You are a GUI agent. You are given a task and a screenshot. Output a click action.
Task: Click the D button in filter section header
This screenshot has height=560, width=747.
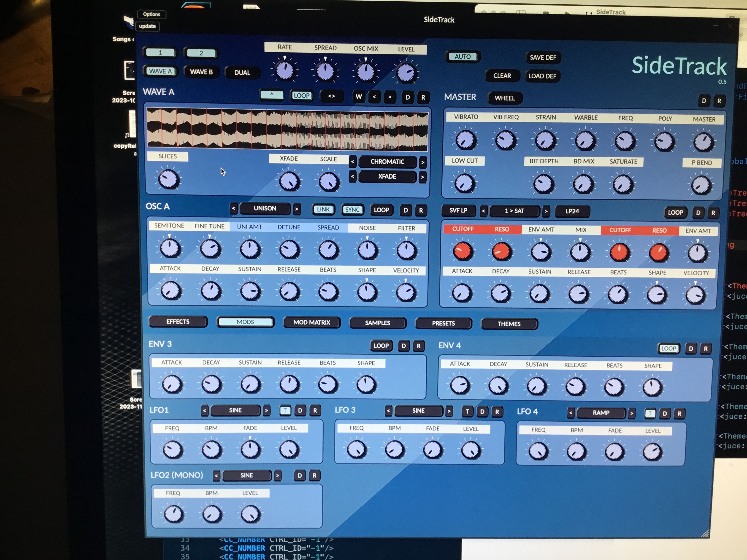(x=698, y=213)
